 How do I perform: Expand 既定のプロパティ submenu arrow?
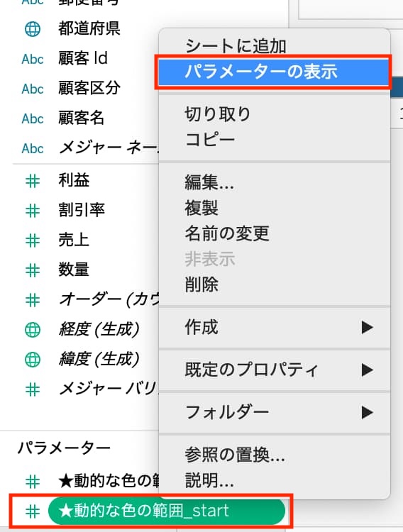point(368,370)
